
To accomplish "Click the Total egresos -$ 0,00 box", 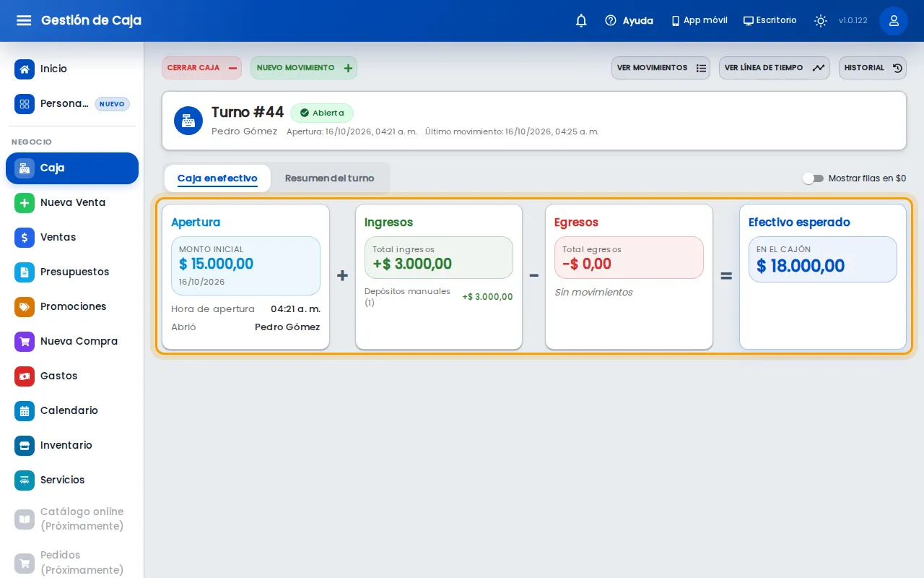I will [x=629, y=258].
